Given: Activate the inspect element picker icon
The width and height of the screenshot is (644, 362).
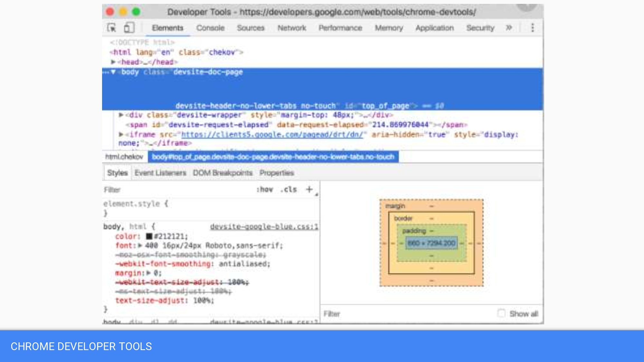Looking at the screenshot, I should click(x=111, y=28).
